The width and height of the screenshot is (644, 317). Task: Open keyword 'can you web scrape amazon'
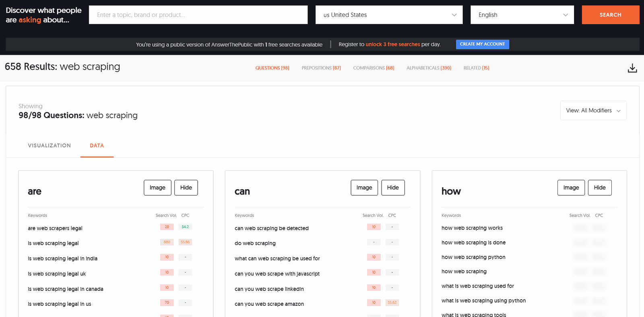pyautogui.click(x=269, y=304)
